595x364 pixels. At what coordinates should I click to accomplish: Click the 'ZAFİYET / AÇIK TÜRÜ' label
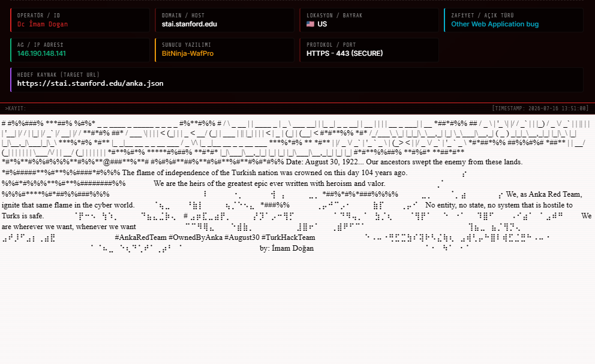[482, 16]
